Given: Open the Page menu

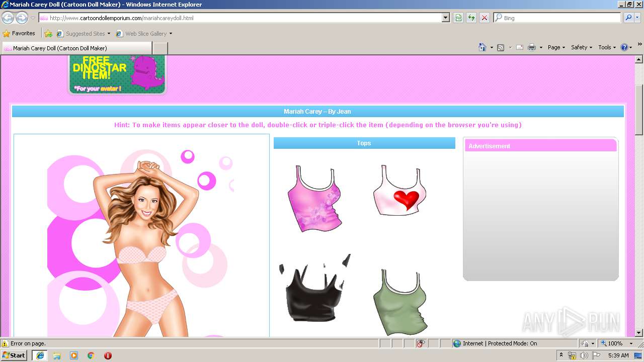Looking at the screenshot, I should tap(556, 47).
